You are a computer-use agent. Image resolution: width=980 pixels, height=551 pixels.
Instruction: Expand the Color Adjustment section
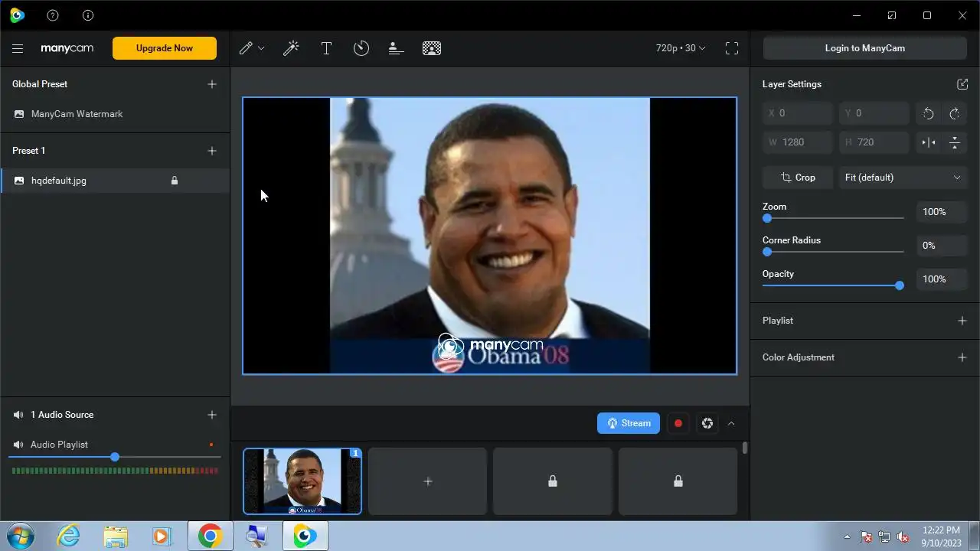962,357
